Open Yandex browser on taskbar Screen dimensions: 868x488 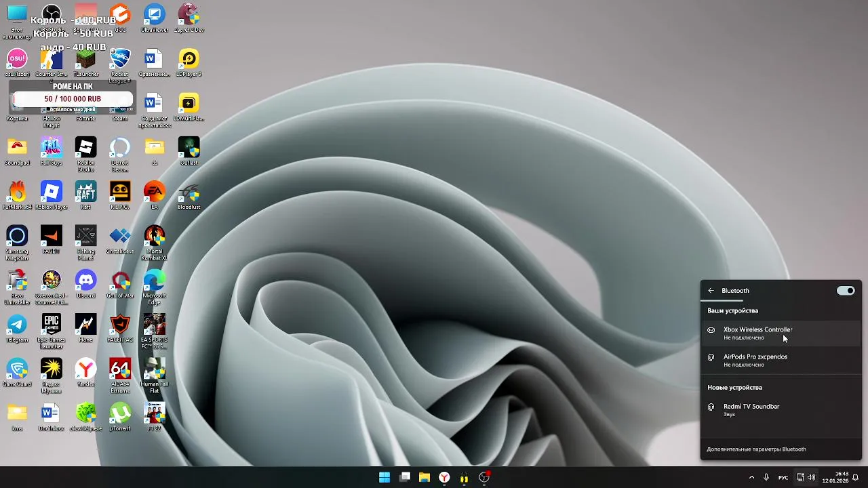444,477
